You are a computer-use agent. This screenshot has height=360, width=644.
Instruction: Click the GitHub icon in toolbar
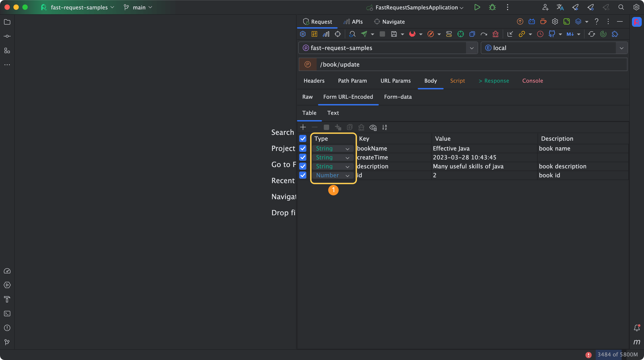[551, 34]
